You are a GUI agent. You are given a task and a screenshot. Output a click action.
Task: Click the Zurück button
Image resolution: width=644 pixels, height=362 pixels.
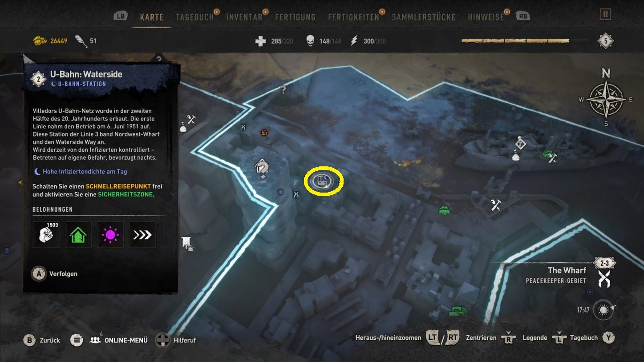tap(41, 340)
